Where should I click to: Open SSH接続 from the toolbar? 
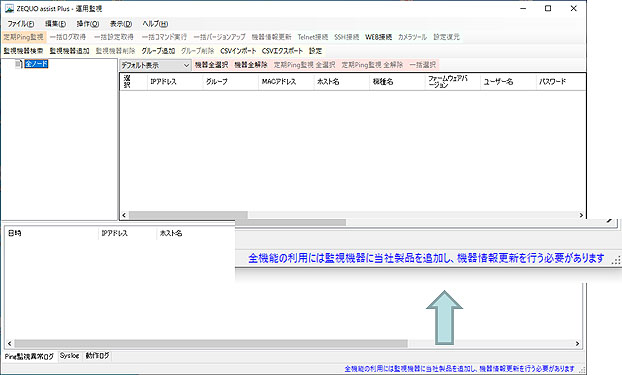(x=347, y=37)
